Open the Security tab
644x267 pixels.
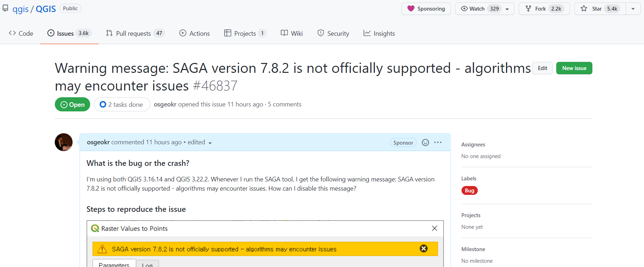[333, 33]
